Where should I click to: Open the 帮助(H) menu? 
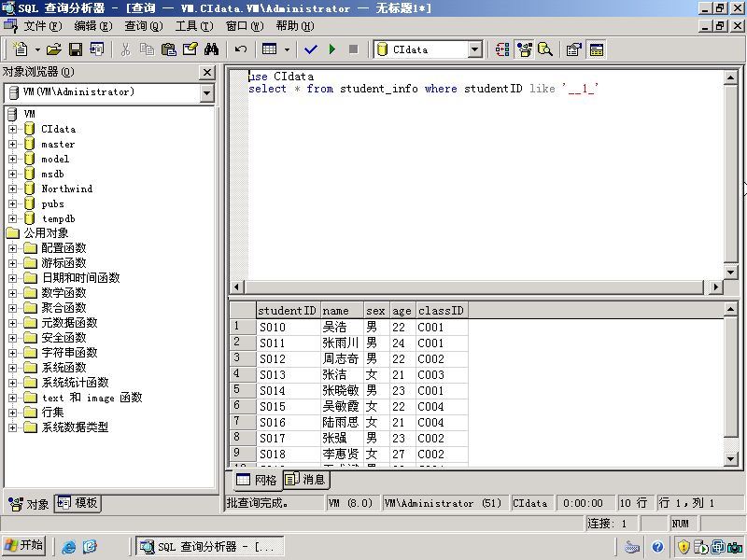click(x=295, y=26)
